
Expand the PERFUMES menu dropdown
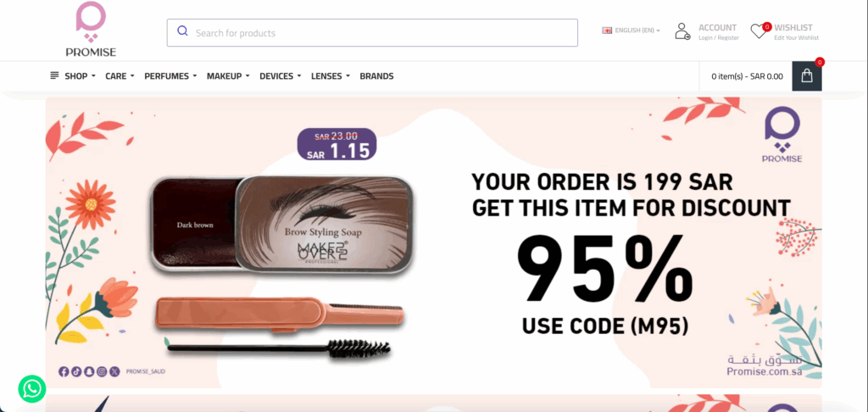click(x=170, y=76)
